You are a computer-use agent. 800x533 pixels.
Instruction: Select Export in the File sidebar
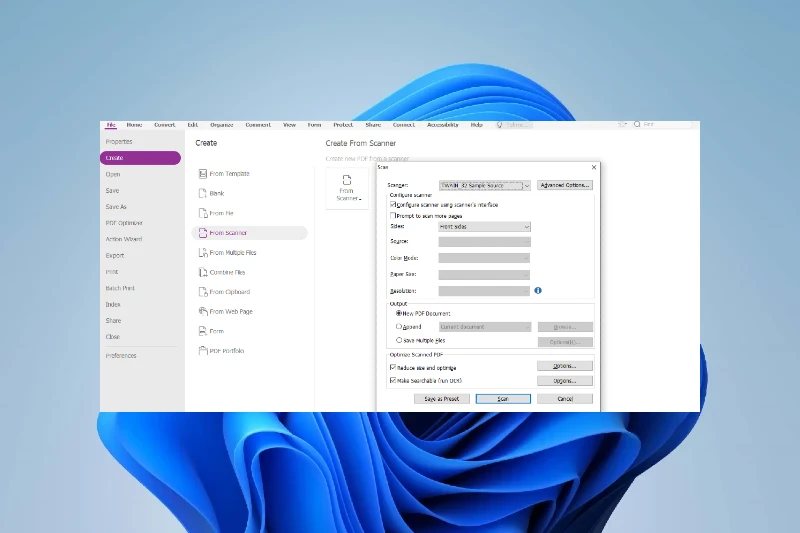[115, 256]
